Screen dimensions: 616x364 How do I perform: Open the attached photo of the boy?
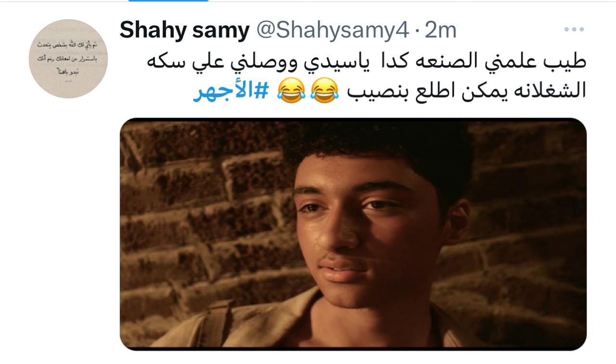[x=353, y=234]
